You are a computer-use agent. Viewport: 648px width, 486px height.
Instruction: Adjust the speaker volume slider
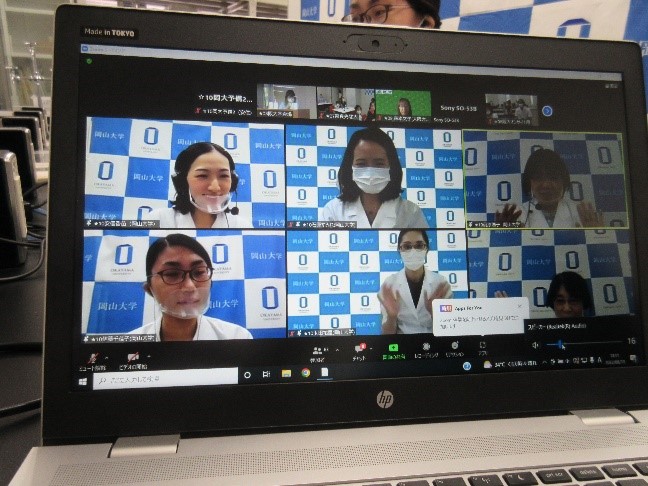pyautogui.click(x=584, y=343)
